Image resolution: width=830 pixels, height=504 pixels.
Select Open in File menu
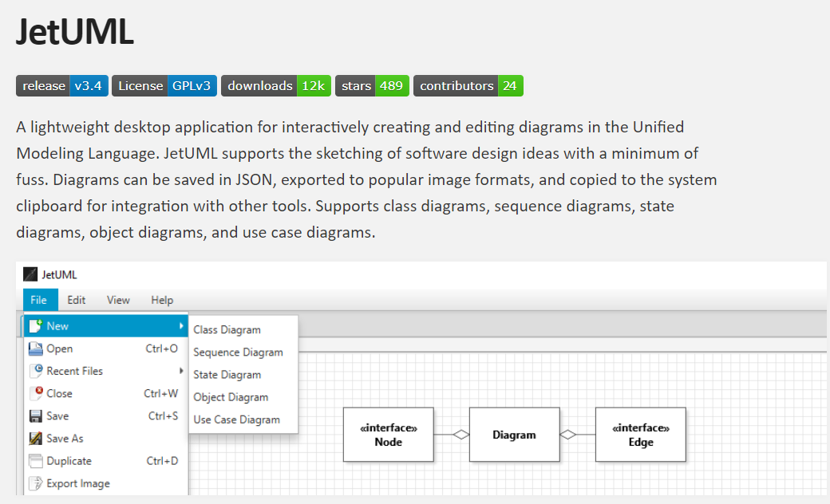[x=105, y=348]
